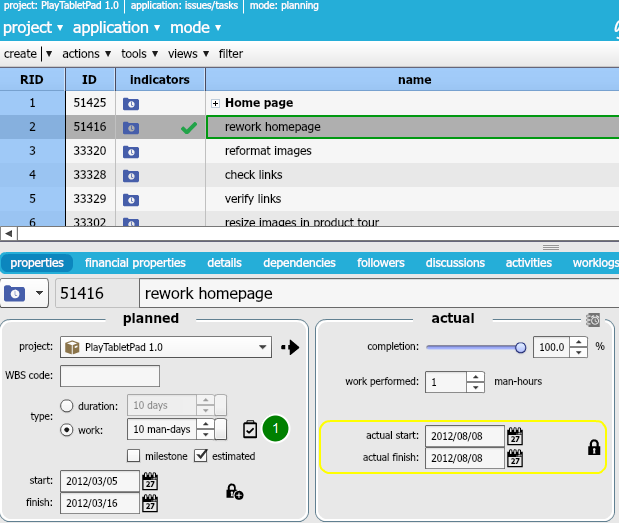
Task: Open calendar picker for actual finish date
Action: 516,458
